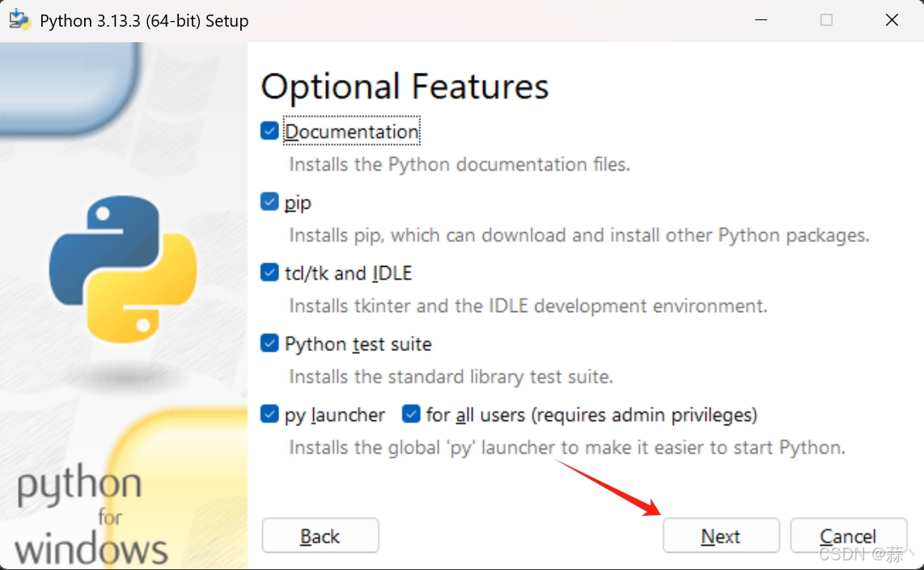
Task: Disable the Python test suite option
Action: pos(268,343)
